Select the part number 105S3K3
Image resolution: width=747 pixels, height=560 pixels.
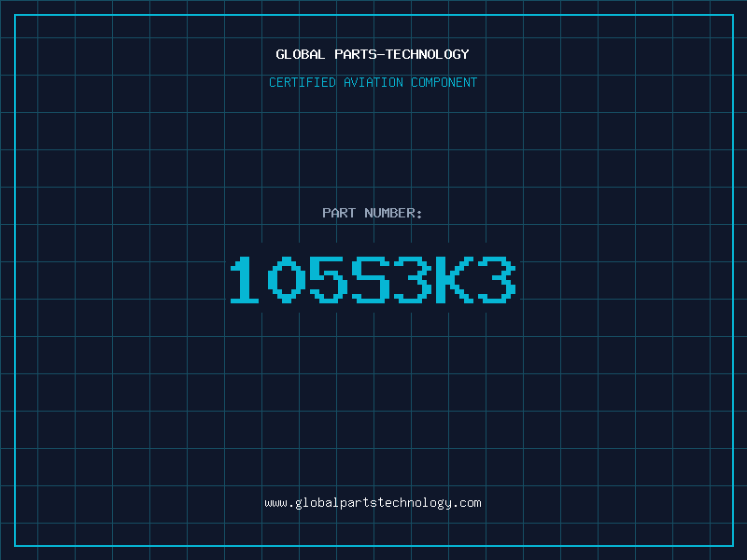click(x=373, y=279)
